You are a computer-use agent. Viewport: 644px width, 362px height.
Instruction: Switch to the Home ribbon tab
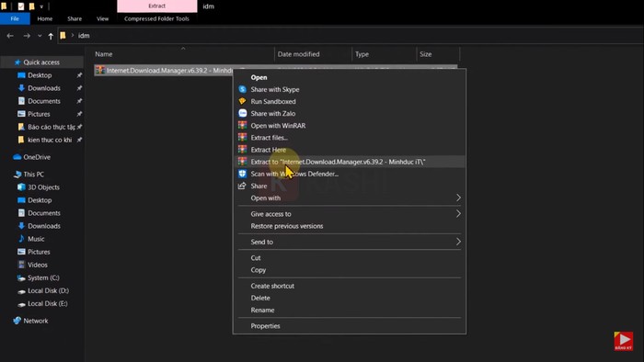45,18
